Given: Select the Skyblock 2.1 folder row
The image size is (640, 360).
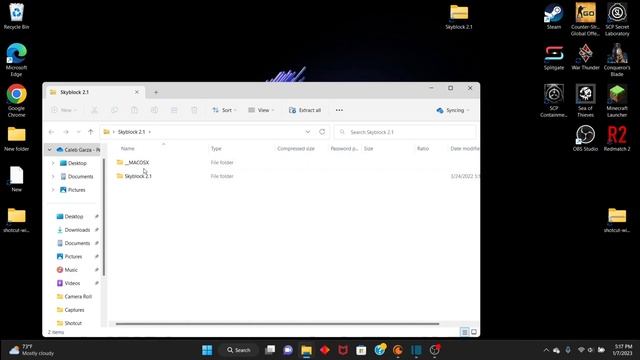Looking at the screenshot, I should pyautogui.click(x=294, y=176).
